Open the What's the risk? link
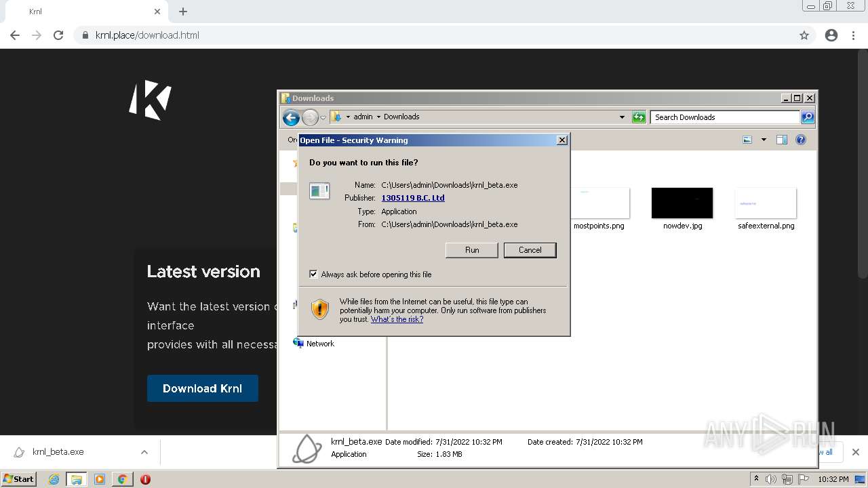 (397, 319)
